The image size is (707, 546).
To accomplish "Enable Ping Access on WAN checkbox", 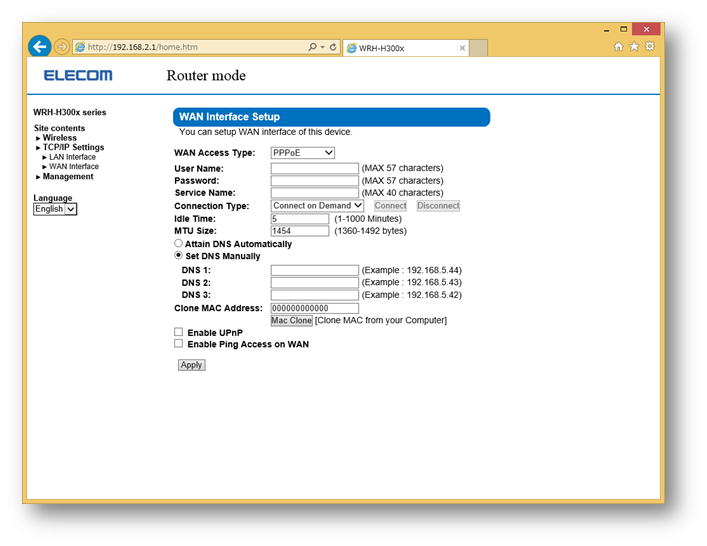I will click(x=179, y=344).
